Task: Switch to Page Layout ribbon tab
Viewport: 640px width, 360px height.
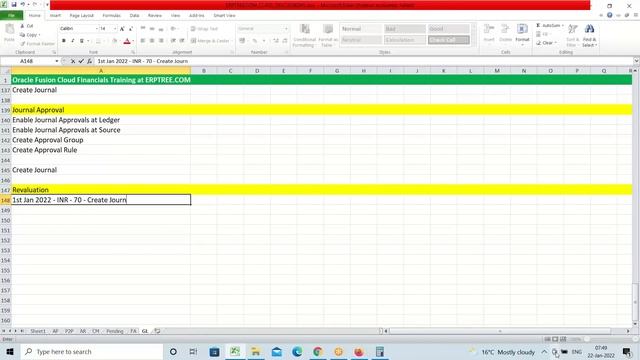Action: click(82, 16)
